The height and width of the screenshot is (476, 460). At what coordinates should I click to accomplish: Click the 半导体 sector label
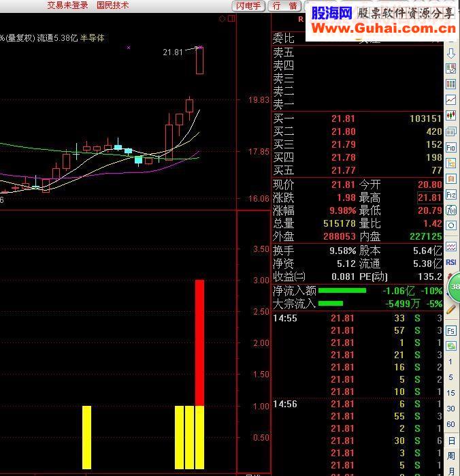coord(93,38)
